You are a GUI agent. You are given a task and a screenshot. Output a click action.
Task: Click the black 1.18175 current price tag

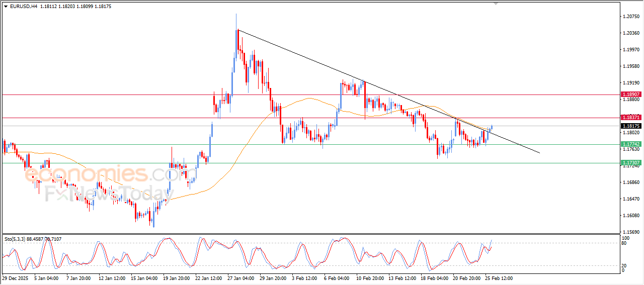630,126
